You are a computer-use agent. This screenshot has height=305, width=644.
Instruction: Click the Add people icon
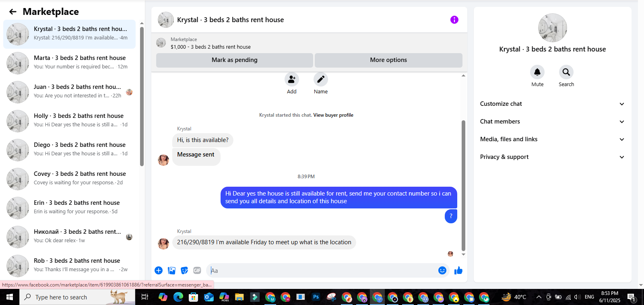(x=292, y=79)
